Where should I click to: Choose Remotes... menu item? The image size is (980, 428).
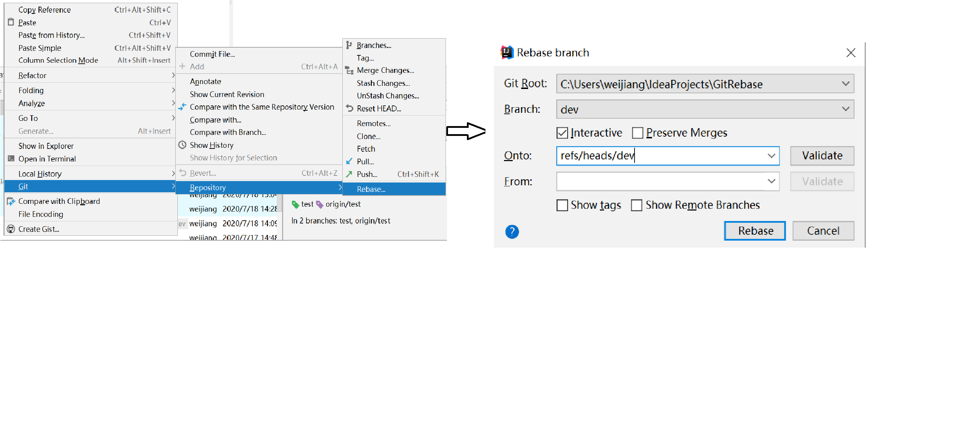pyautogui.click(x=394, y=123)
